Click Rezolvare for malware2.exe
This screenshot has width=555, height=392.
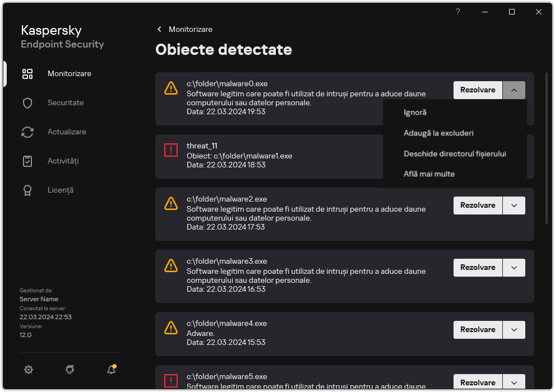(x=478, y=205)
